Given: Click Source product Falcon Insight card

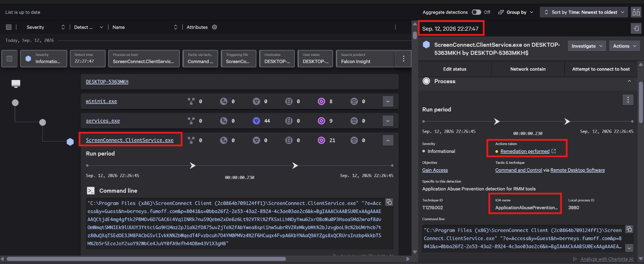Looking at the screenshot, I should pos(365,59).
